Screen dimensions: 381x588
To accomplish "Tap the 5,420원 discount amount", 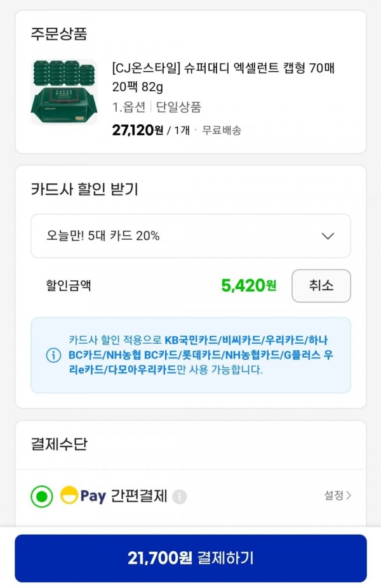I will tap(248, 285).
